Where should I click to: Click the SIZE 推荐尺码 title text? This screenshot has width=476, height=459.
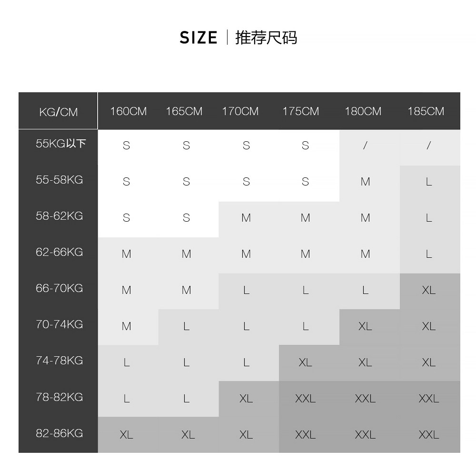coord(238,38)
